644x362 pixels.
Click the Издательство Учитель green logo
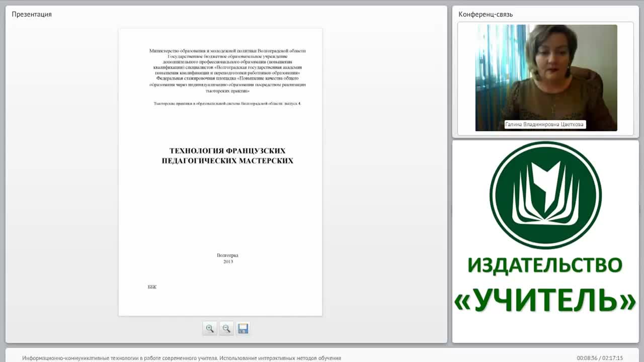tap(545, 195)
